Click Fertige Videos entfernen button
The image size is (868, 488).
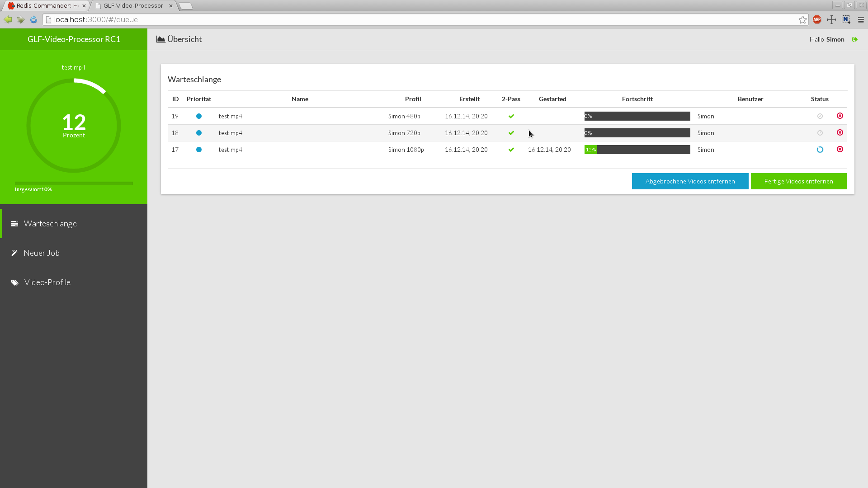(798, 181)
